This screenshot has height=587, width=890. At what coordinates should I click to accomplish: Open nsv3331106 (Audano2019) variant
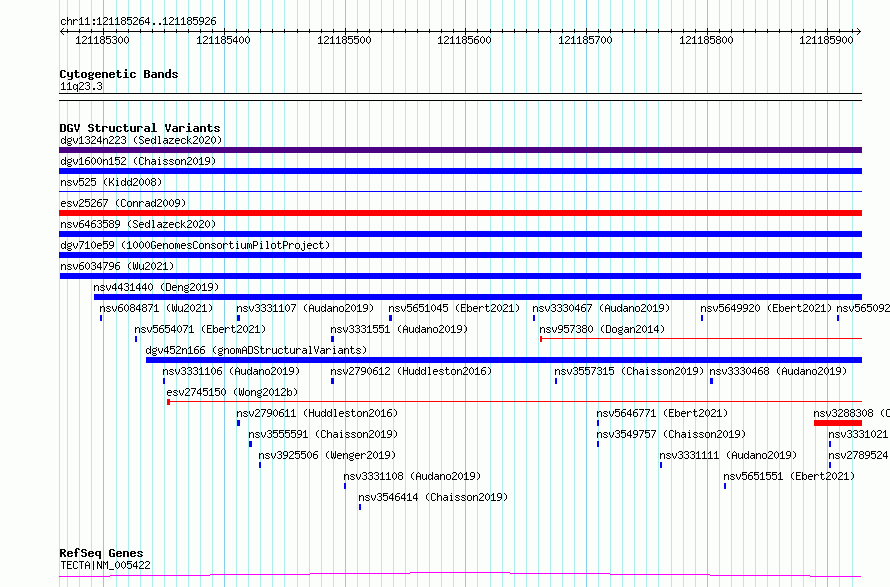click(x=231, y=371)
